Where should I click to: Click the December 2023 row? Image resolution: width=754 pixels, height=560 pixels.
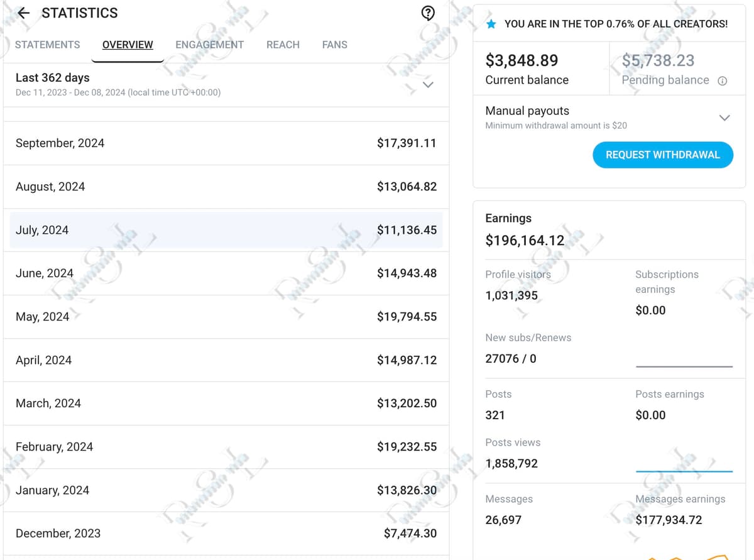(226, 533)
